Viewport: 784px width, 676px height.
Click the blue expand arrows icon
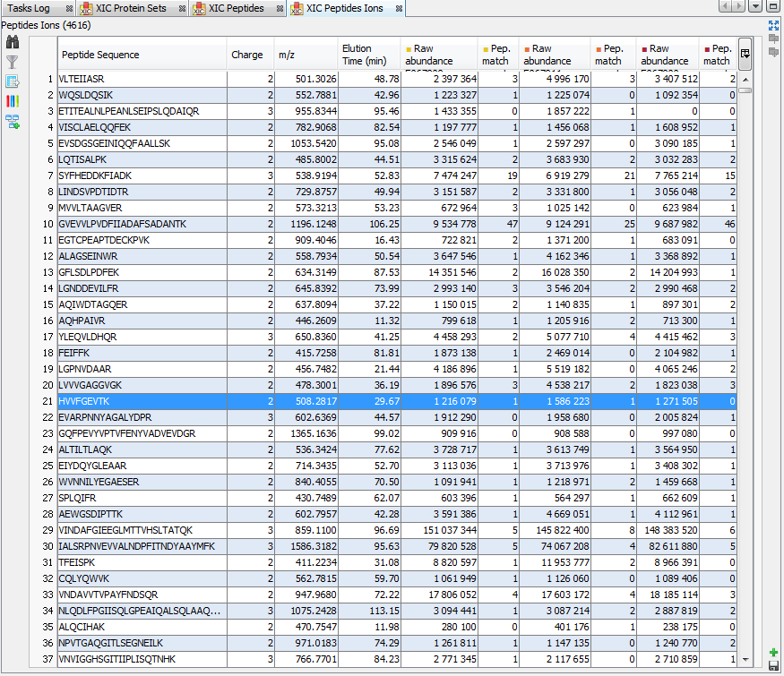pos(773,26)
